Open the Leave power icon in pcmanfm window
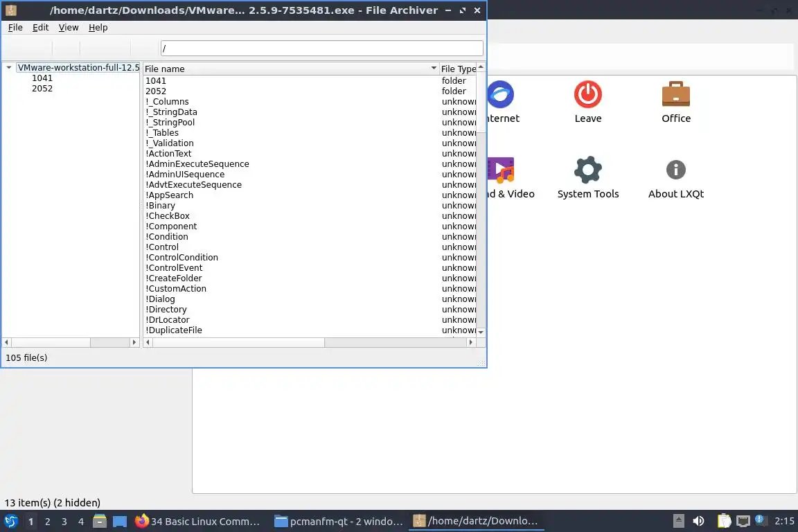Viewport: 798px width, 532px height. (588, 95)
